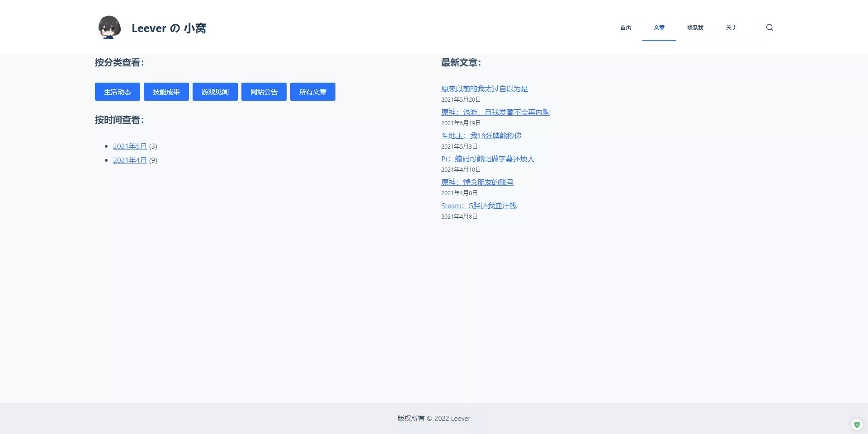This screenshot has width=868, height=434.
Task: Open the 2021年5月 archive link
Action: click(130, 146)
